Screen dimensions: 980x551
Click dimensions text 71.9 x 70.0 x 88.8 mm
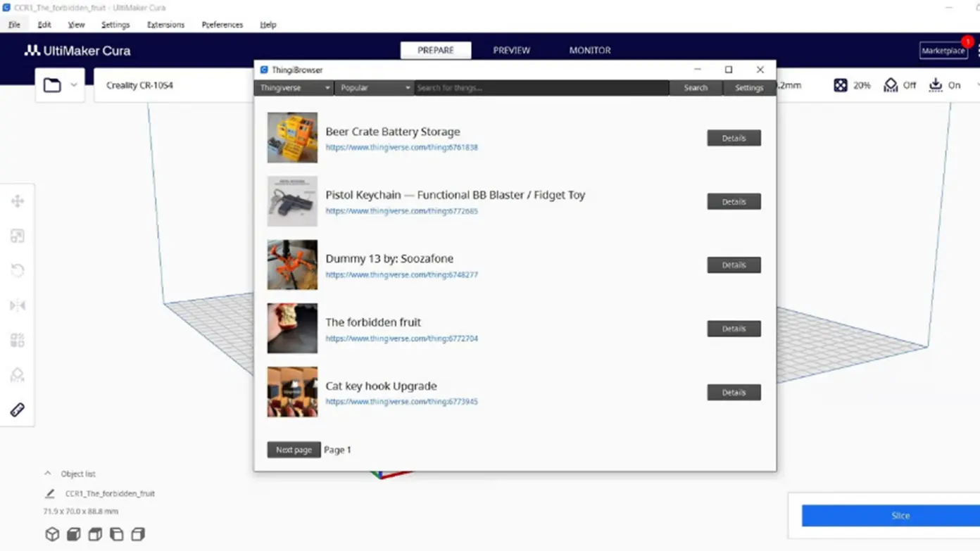tap(81, 512)
